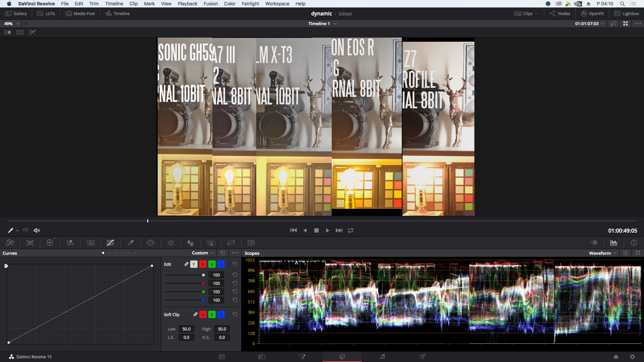Open the Power Window palette

(x=151, y=243)
